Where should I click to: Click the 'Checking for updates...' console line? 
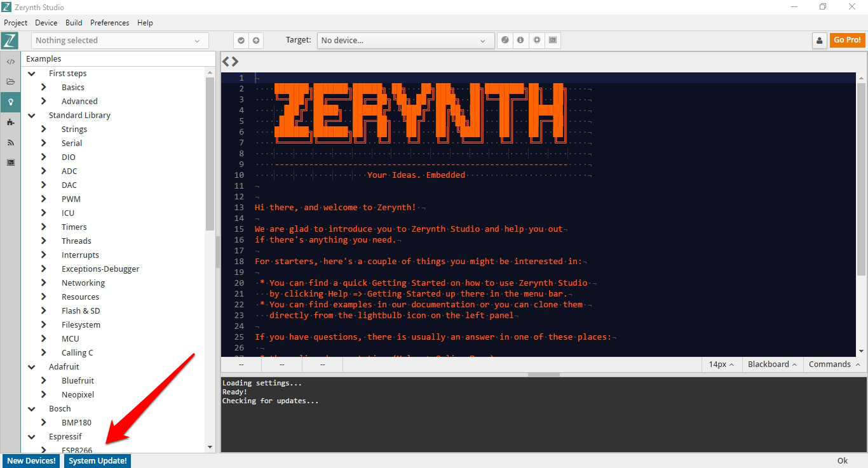pos(270,401)
